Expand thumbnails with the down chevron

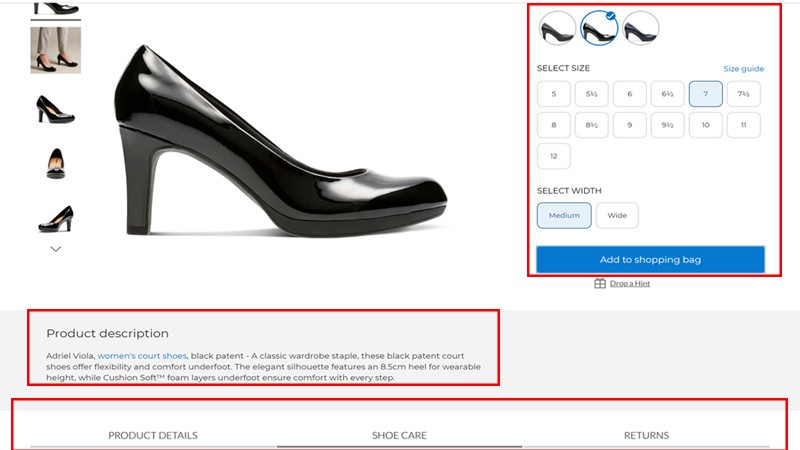[56, 249]
